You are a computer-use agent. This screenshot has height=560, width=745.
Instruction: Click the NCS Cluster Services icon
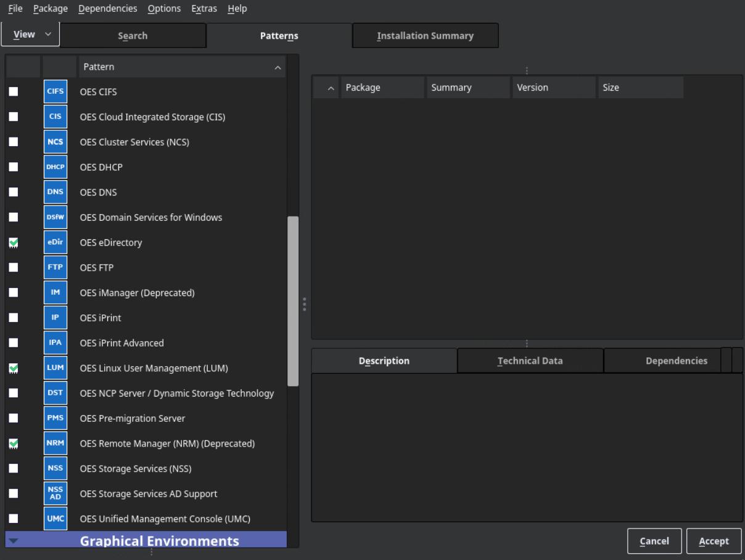click(x=56, y=142)
